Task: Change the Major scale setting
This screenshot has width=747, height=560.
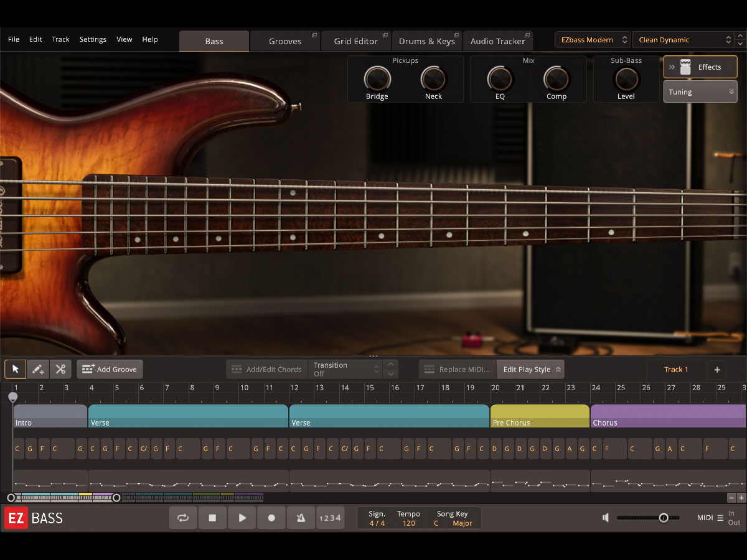Action: 463,523
